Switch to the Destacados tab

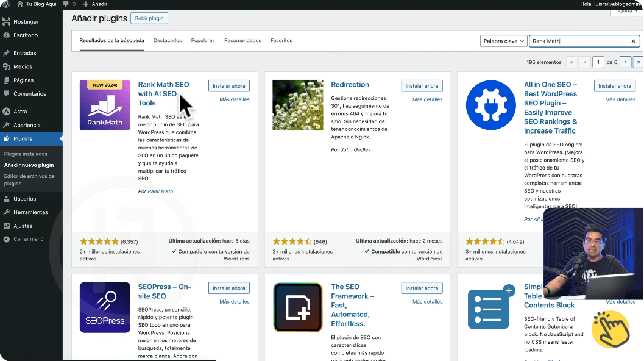click(x=168, y=40)
